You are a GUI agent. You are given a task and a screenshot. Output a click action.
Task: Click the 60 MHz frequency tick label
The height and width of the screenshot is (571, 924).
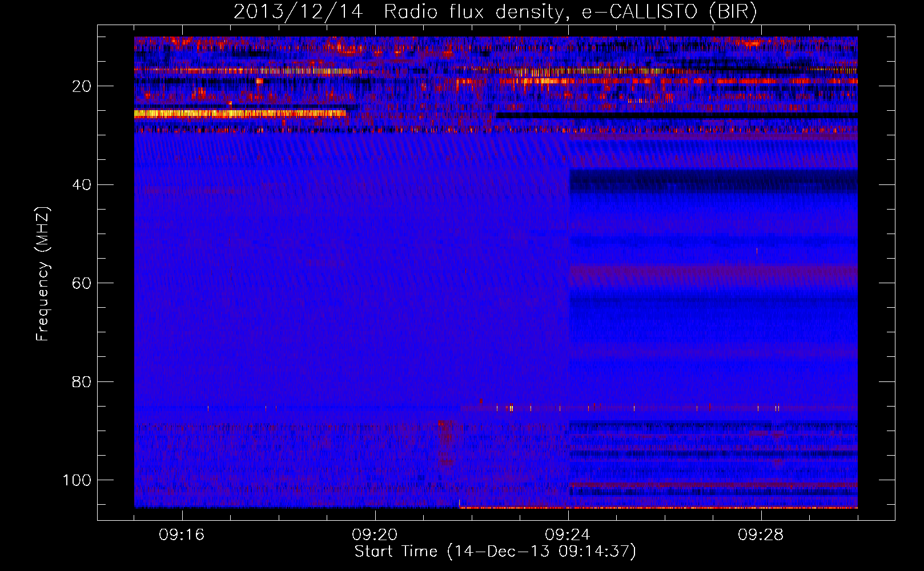82,283
